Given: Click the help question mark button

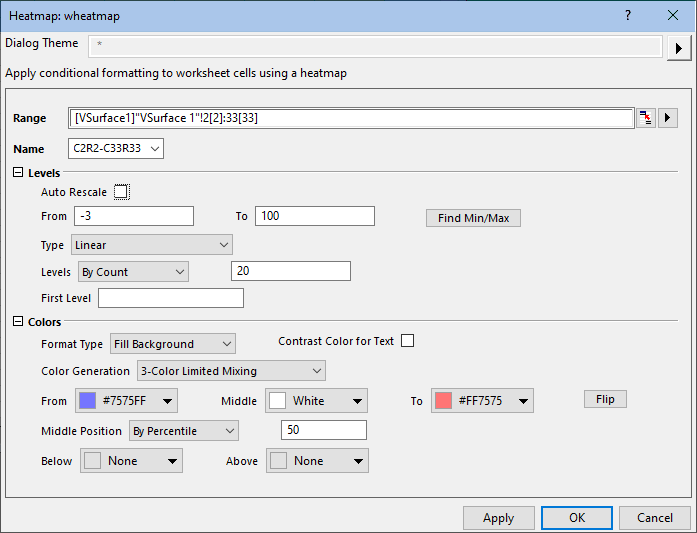Looking at the screenshot, I should [x=628, y=15].
